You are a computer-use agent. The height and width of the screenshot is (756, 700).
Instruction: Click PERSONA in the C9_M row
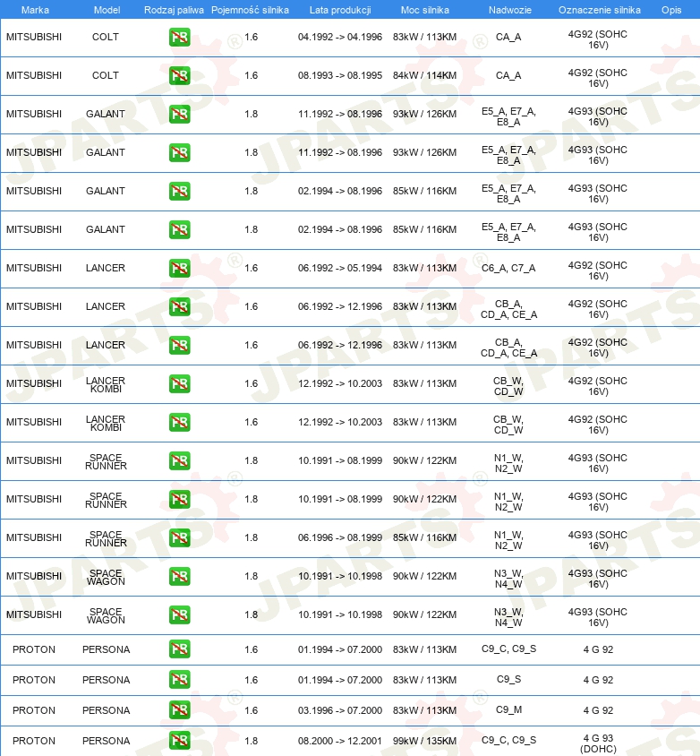pyautogui.click(x=106, y=710)
